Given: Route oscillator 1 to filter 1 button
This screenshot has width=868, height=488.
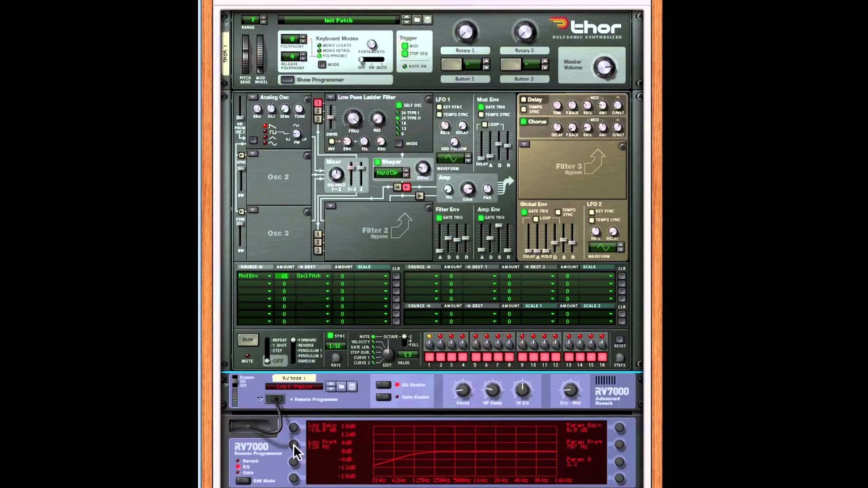Looking at the screenshot, I should (317, 104).
